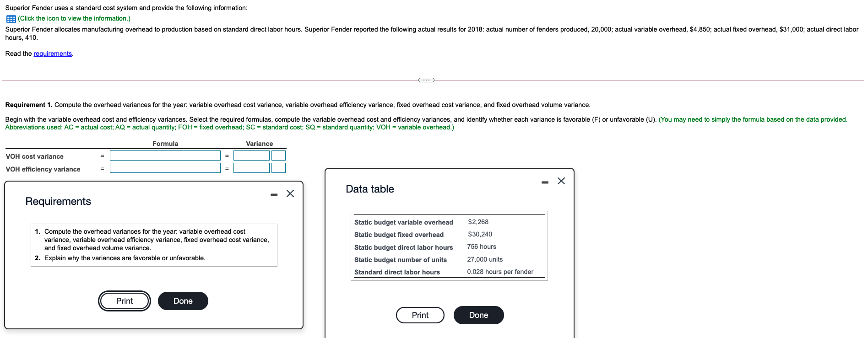Image resolution: width=868 pixels, height=338 pixels.
Task: Select the 756 hours value
Action: pyautogui.click(x=482, y=247)
